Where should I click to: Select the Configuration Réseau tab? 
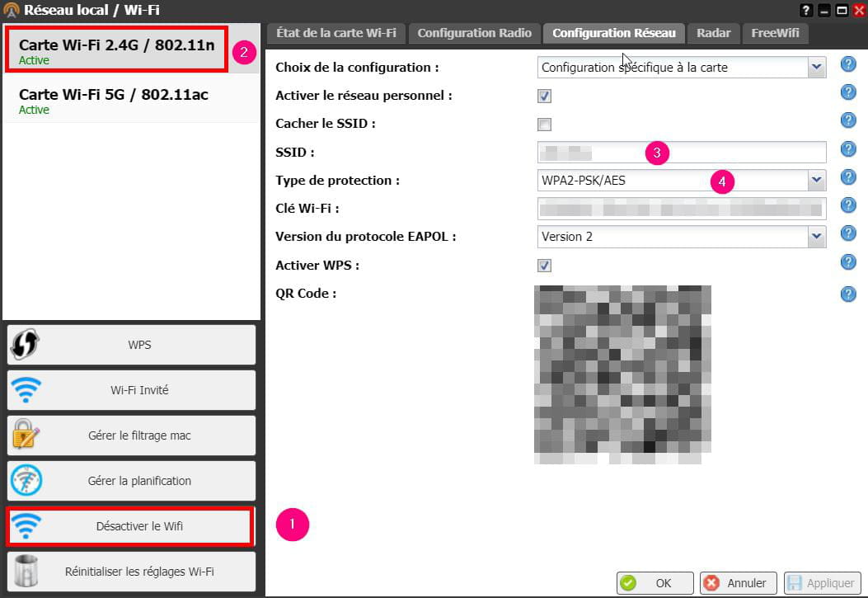pos(614,33)
